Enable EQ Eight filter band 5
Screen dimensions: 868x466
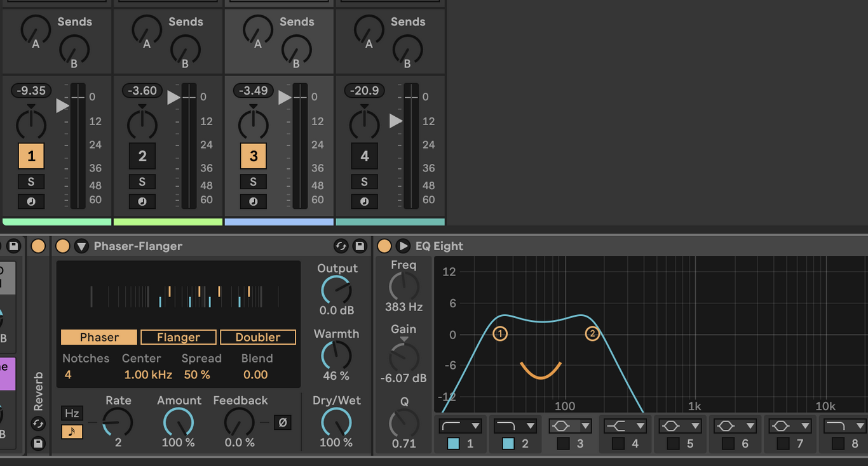pos(673,444)
